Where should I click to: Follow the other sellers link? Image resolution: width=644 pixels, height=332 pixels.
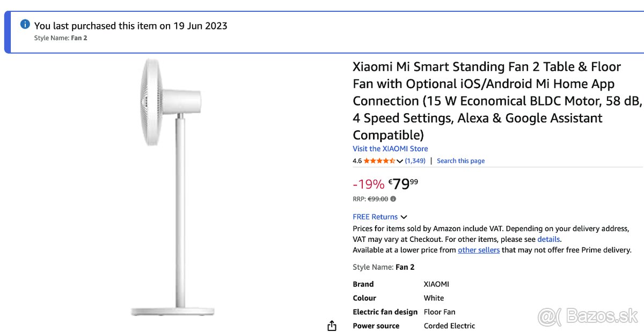[479, 250]
